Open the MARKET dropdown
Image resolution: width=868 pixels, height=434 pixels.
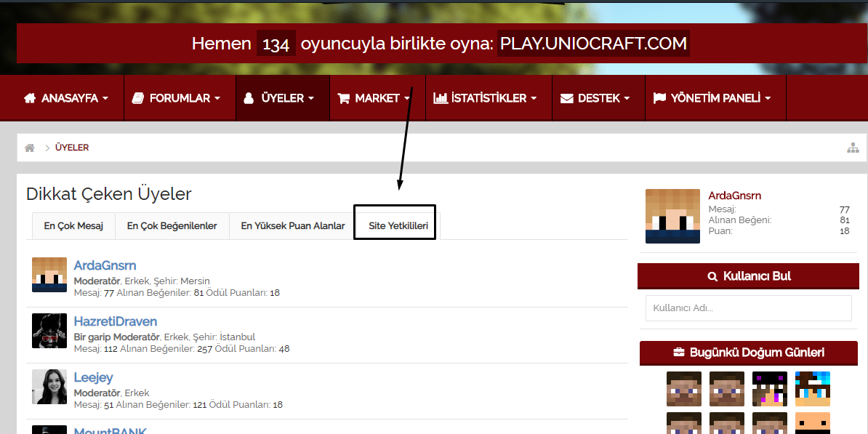pyautogui.click(x=374, y=98)
